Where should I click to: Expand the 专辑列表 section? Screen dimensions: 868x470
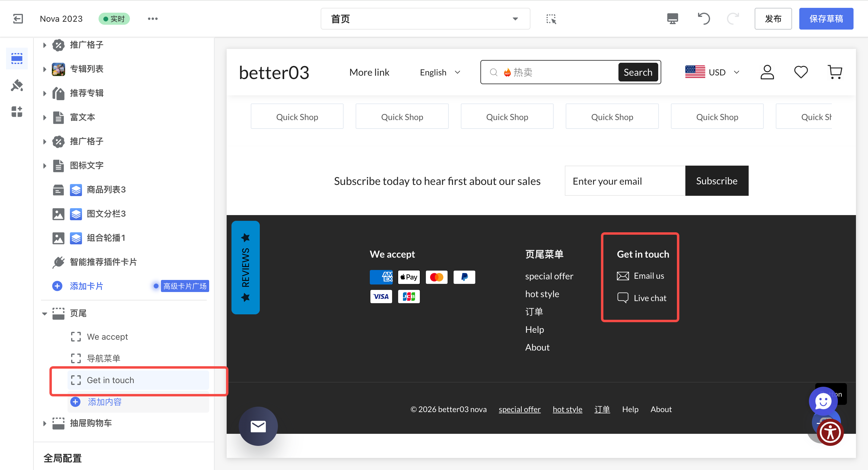pos(45,69)
